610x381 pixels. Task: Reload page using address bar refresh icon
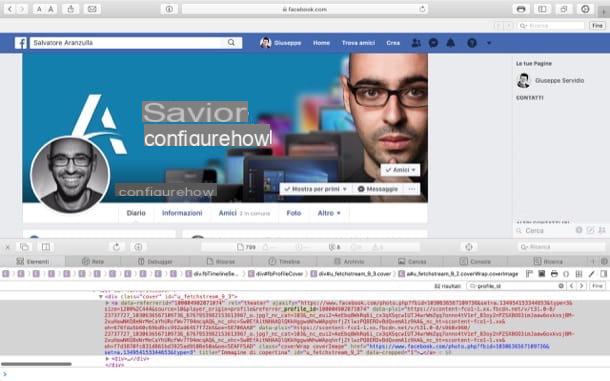click(422, 9)
